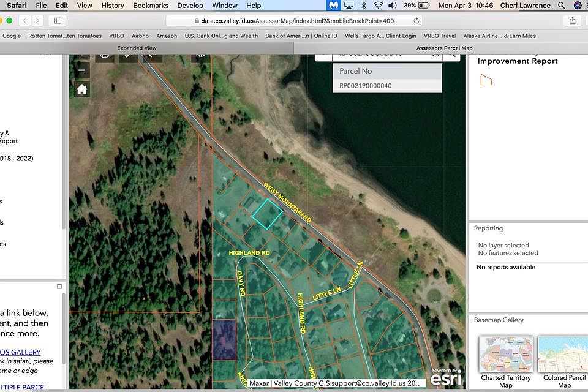Switch to the Assessors Parcel Map tab

(444, 48)
